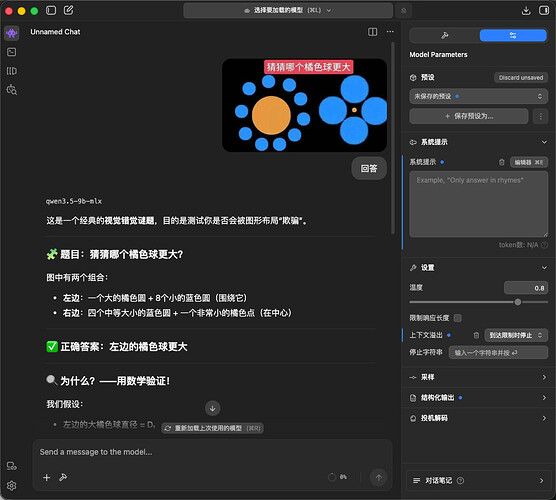Switch to the tools wrench tab

445,35
